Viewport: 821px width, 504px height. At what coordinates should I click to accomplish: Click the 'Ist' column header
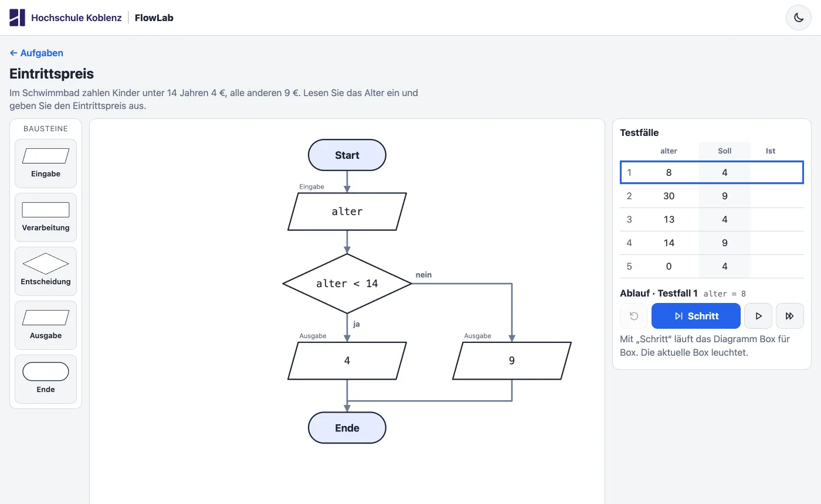[x=771, y=151]
